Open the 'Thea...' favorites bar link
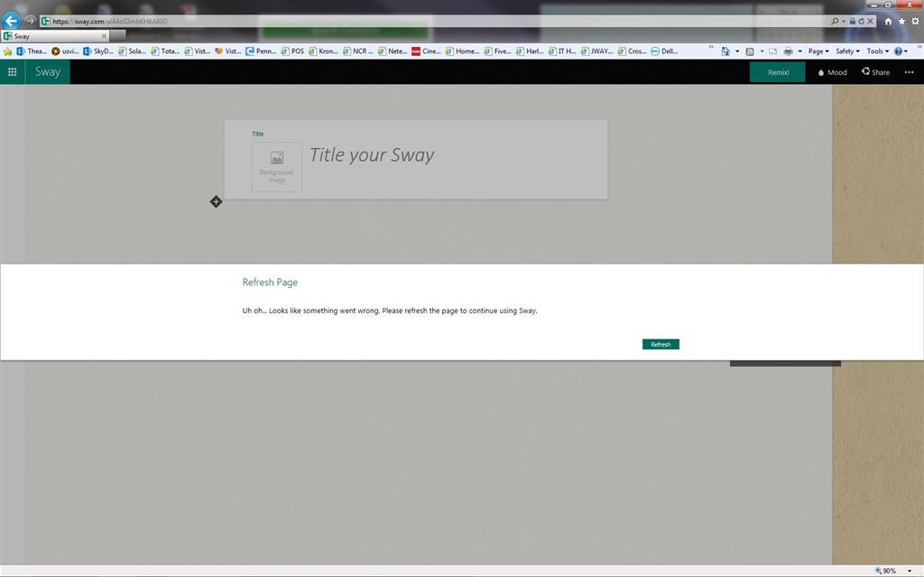 coord(32,51)
